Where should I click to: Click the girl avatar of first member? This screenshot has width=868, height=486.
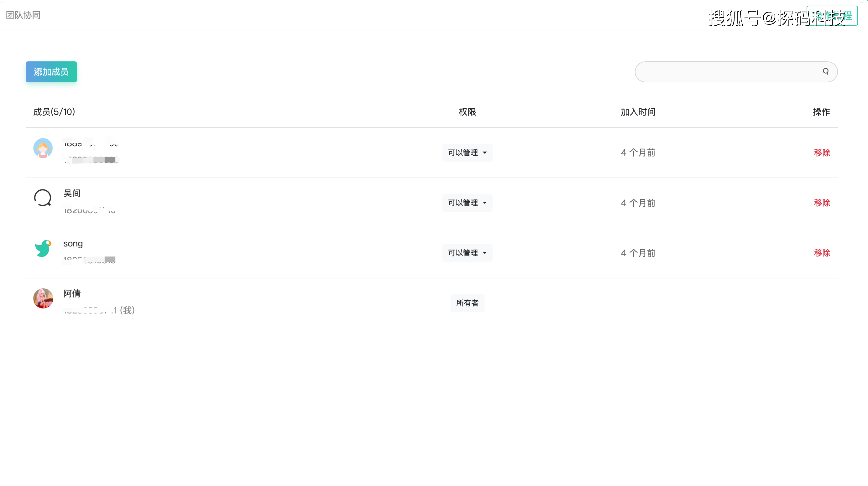click(x=43, y=148)
